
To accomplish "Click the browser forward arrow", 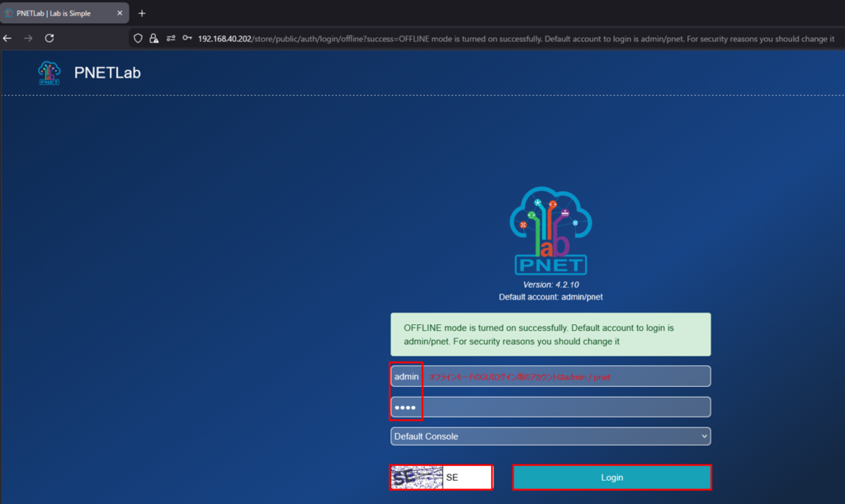I will tap(28, 38).
